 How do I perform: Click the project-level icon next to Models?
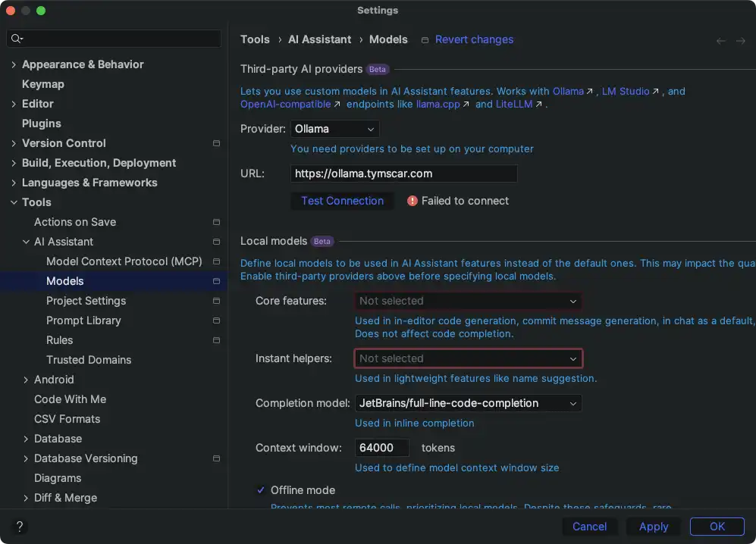[x=216, y=281]
